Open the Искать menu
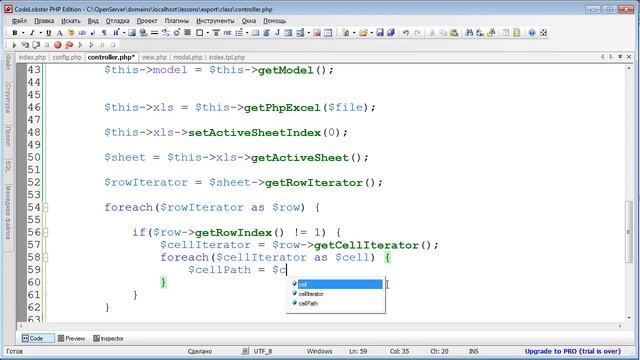This screenshot has width=640, height=360. [71, 21]
